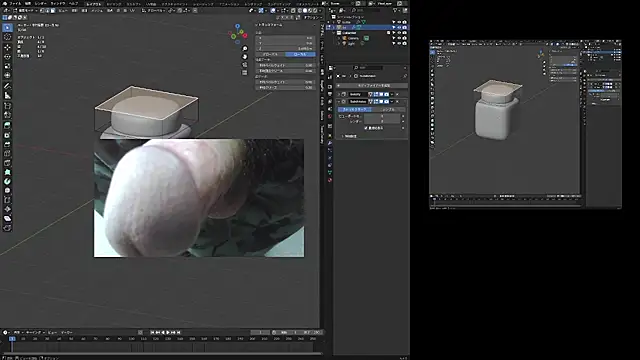Expand the Light item in outliner
640x360 pixels.
pos(339,43)
